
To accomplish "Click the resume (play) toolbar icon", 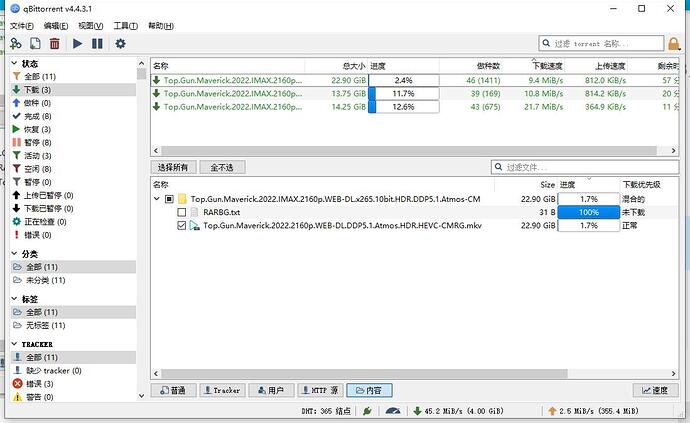I will pyautogui.click(x=77, y=44).
